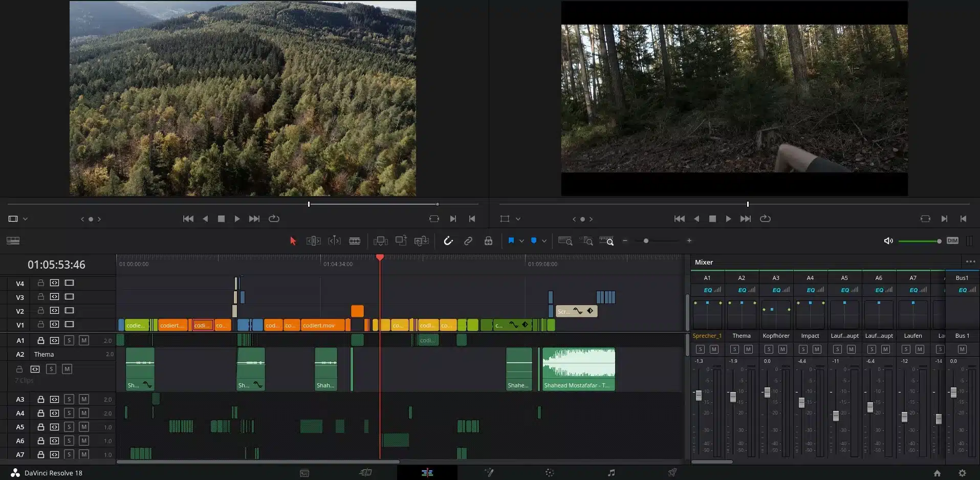Open the Mixer panel options menu
The height and width of the screenshot is (480, 980).
tap(970, 261)
